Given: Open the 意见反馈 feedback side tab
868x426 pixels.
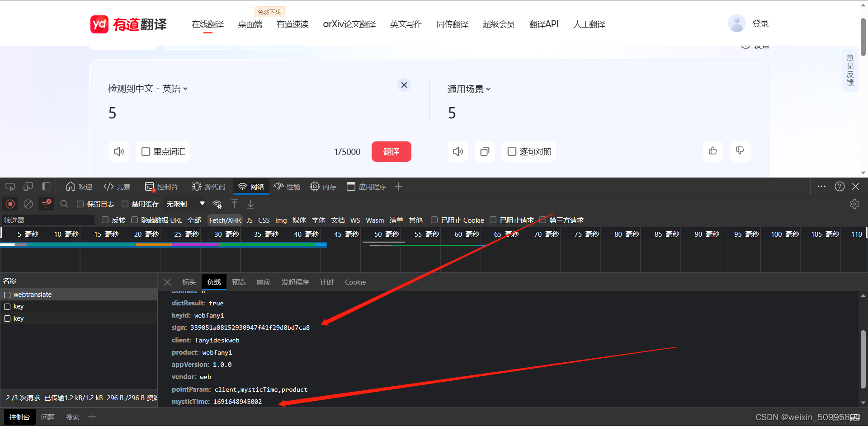Looking at the screenshot, I should 850,70.
